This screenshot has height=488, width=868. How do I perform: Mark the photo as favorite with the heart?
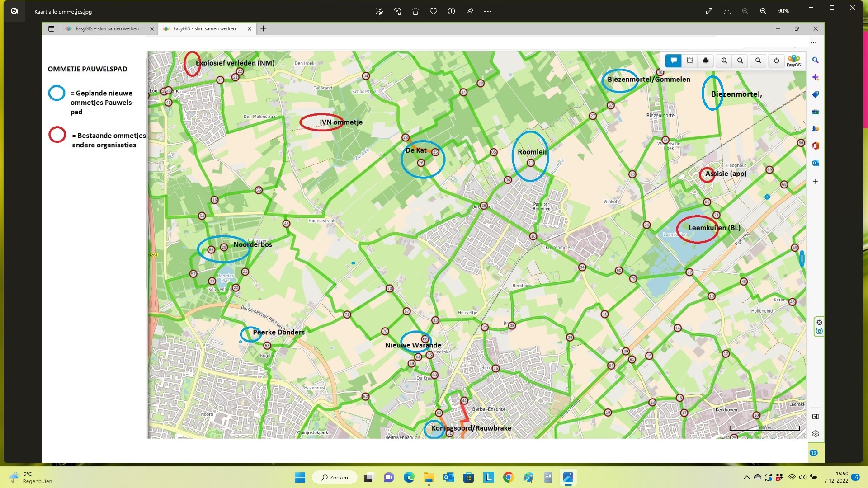[x=434, y=11]
